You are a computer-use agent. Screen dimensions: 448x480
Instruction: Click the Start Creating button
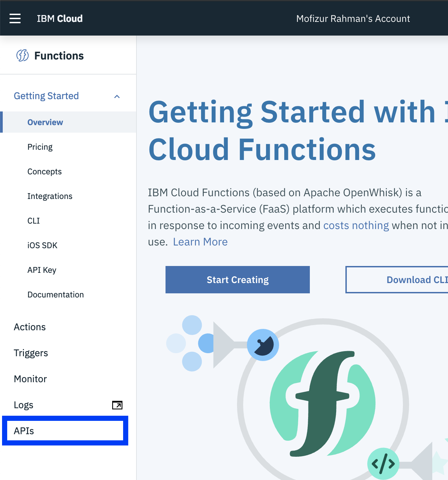click(x=238, y=280)
